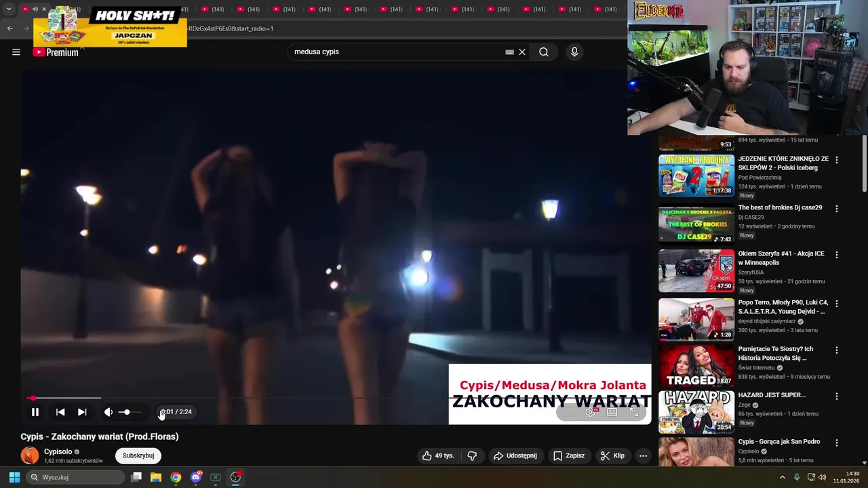
Task: Open the tray microphone indicator
Action: point(797,477)
